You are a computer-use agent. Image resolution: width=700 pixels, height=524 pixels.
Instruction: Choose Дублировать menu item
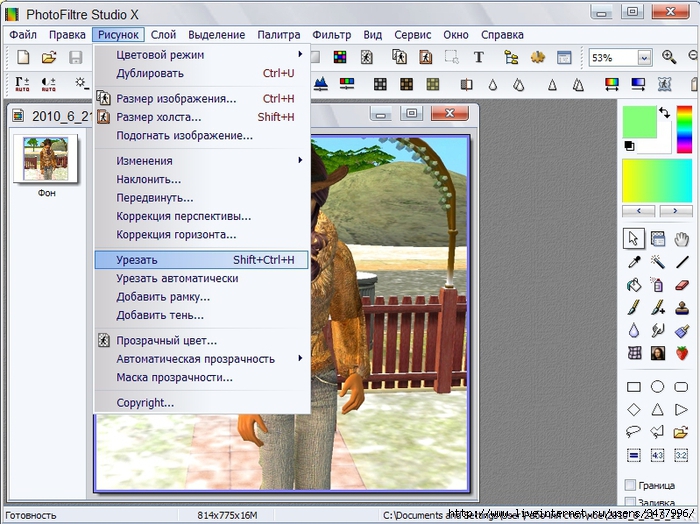point(201,73)
